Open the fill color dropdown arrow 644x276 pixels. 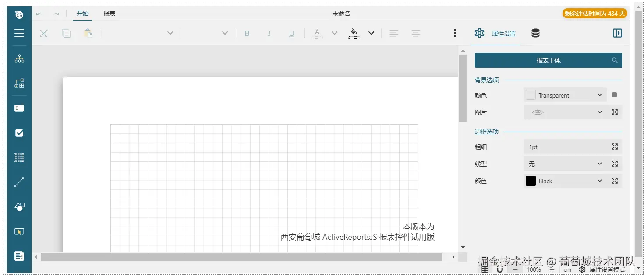[371, 33]
